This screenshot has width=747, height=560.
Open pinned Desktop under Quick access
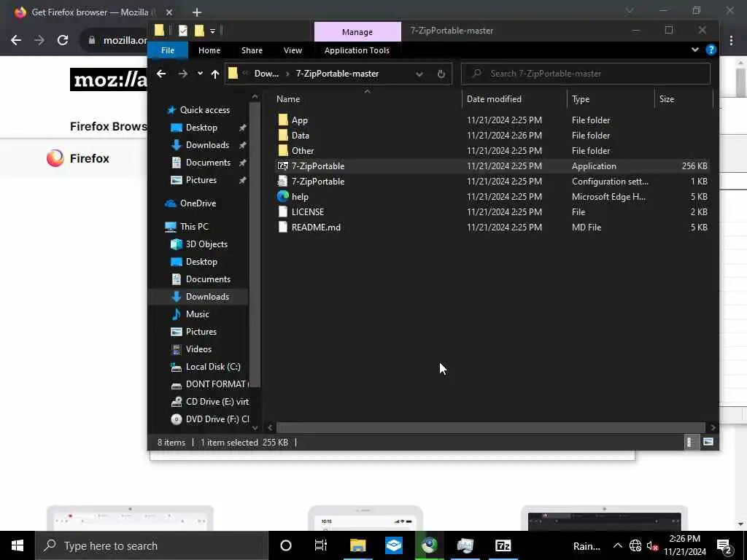click(x=201, y=128)
